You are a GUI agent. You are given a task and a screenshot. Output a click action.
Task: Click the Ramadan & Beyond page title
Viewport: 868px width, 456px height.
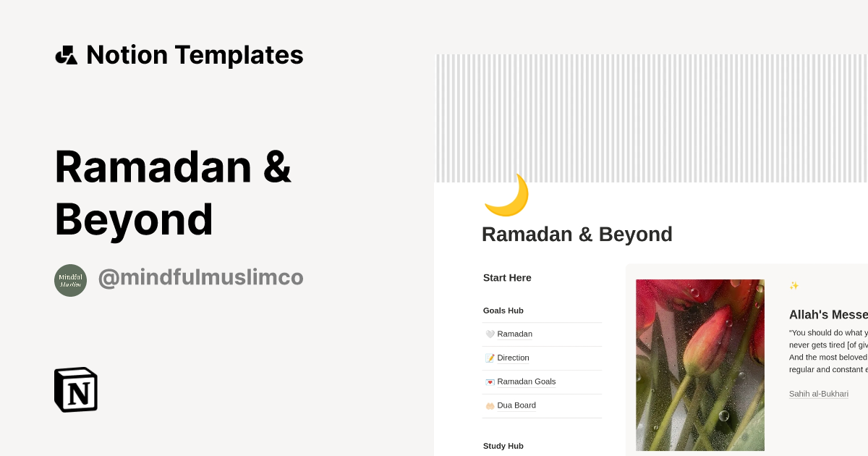coord(576,234)
